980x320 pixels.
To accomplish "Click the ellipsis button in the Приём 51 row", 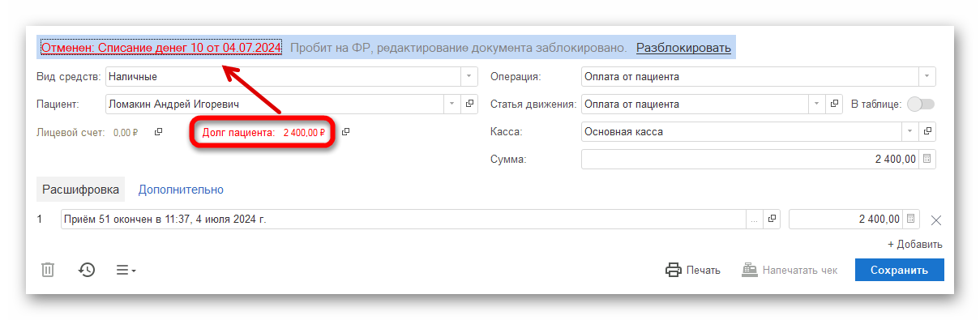I will [754, 220].
